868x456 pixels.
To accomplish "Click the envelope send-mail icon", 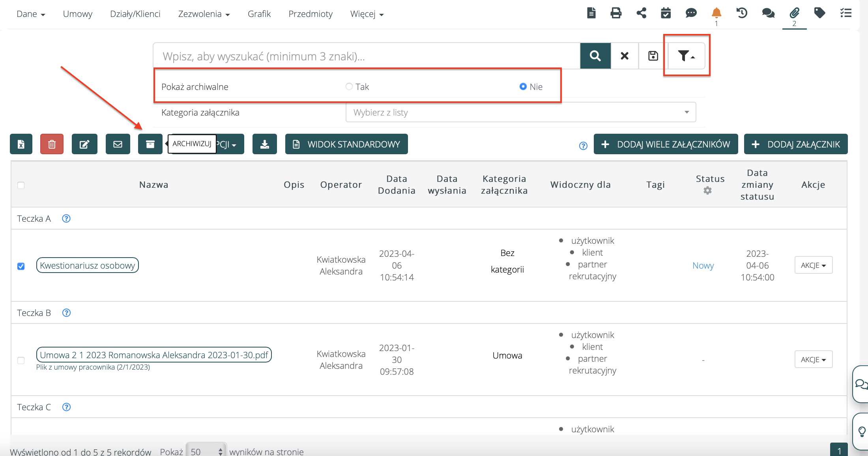I will 118,144.
